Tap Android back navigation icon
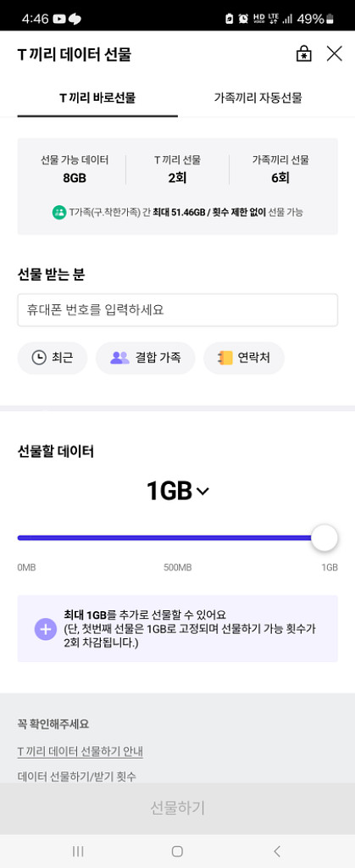The height and width of the screenshot is (868, 355). (x=277, y=851)
